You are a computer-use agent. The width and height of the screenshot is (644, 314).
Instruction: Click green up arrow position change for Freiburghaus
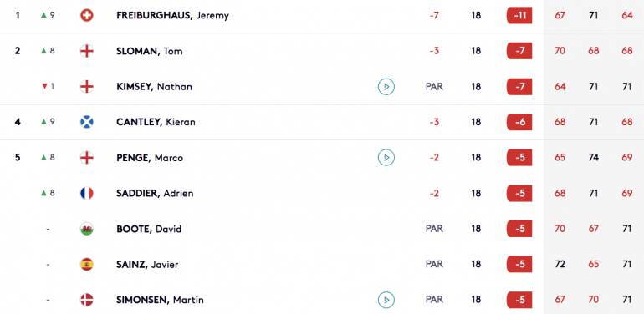tap(48, 16)
